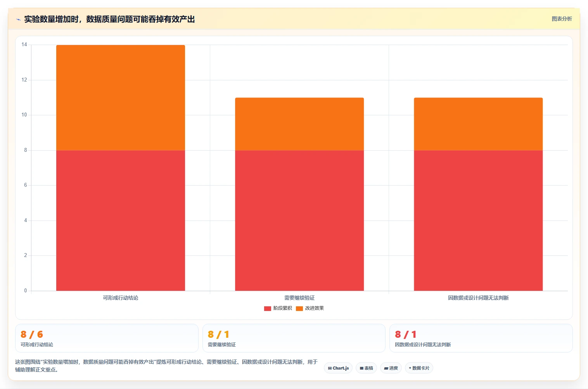
Task: Click the title 实验数量增加时，数据质量问题可能吞掉有效产出
Action: tap(109, 19)
